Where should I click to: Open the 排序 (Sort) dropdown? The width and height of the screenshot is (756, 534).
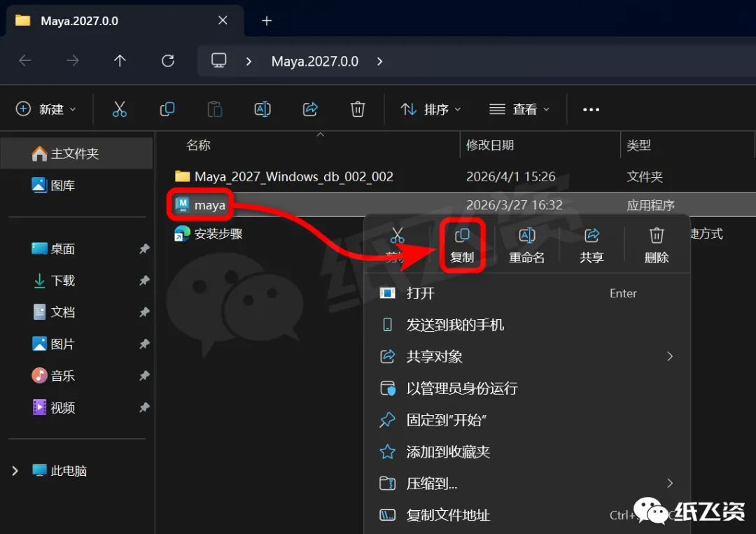click(430, 109)
